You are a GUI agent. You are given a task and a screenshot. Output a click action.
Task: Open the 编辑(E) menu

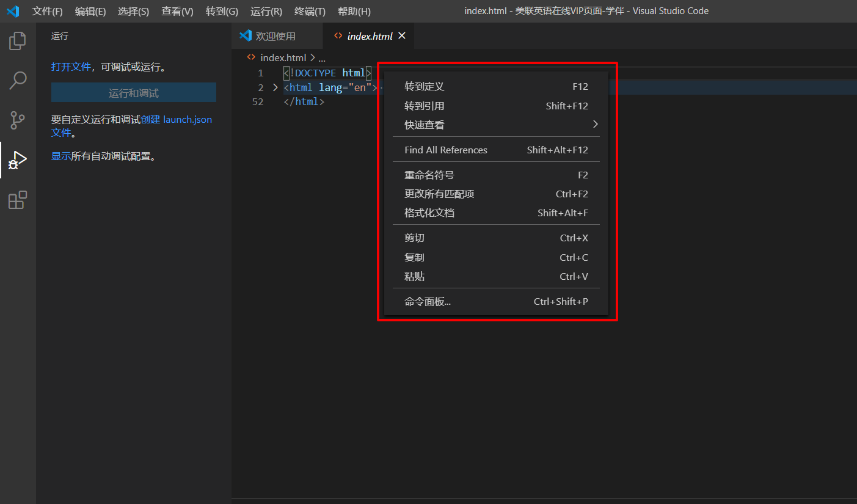pyautogui.click(x=90, y=11)
